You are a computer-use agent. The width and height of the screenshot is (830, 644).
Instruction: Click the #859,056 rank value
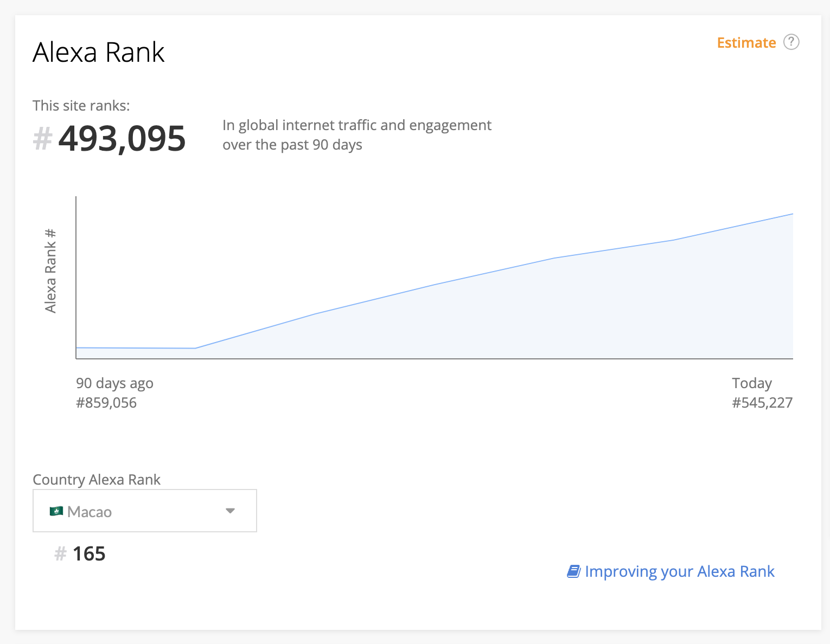tap(106, 403)
